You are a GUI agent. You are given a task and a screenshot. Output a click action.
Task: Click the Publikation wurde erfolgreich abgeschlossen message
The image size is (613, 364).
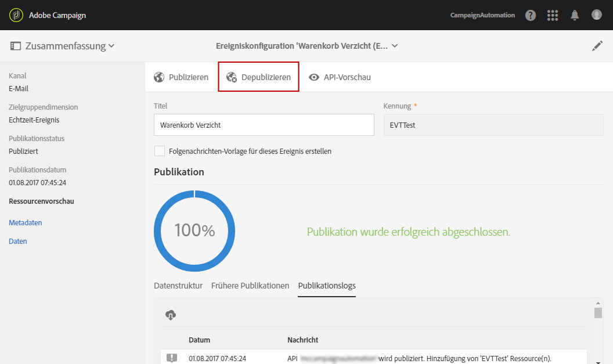tap(409, 232)
